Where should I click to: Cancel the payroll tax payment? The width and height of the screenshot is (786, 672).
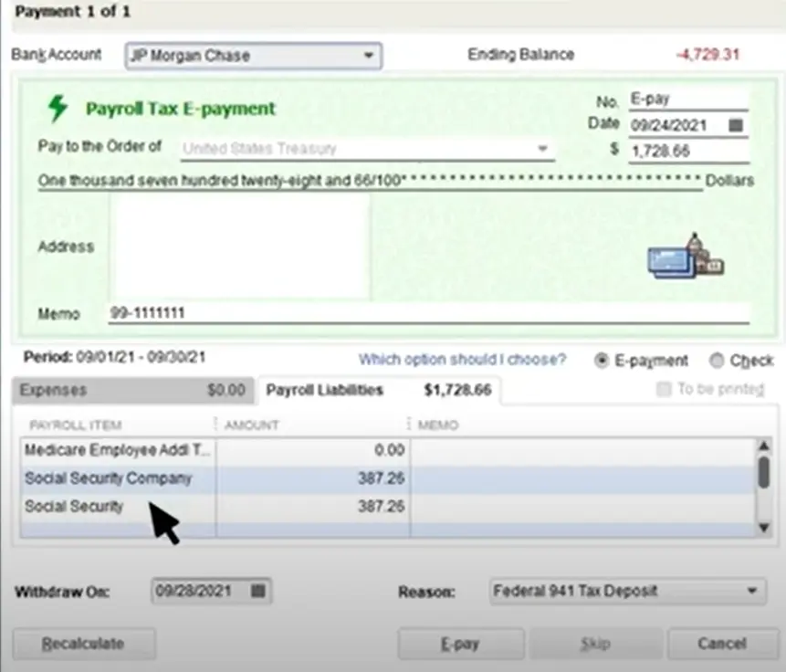pyautogui.click(x=721, y=643)
